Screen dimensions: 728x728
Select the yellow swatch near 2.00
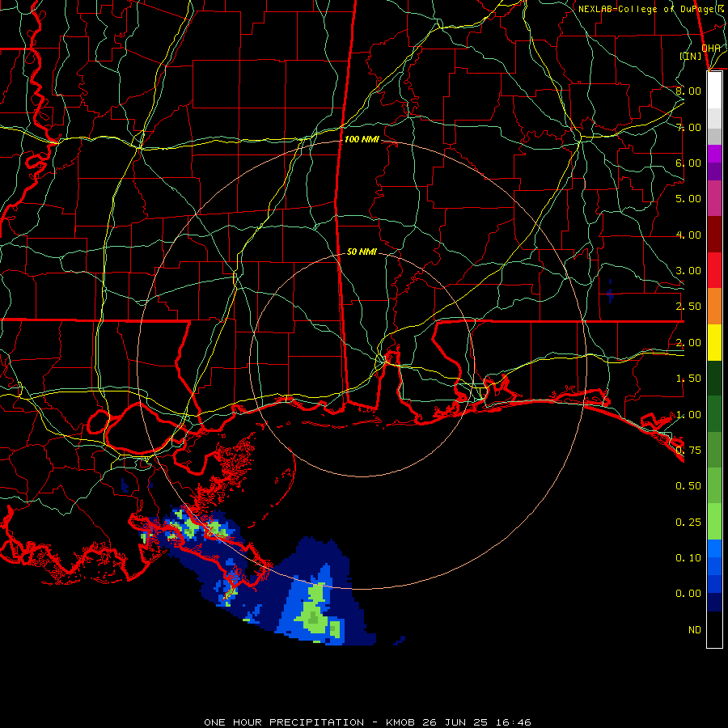(714, 342)
